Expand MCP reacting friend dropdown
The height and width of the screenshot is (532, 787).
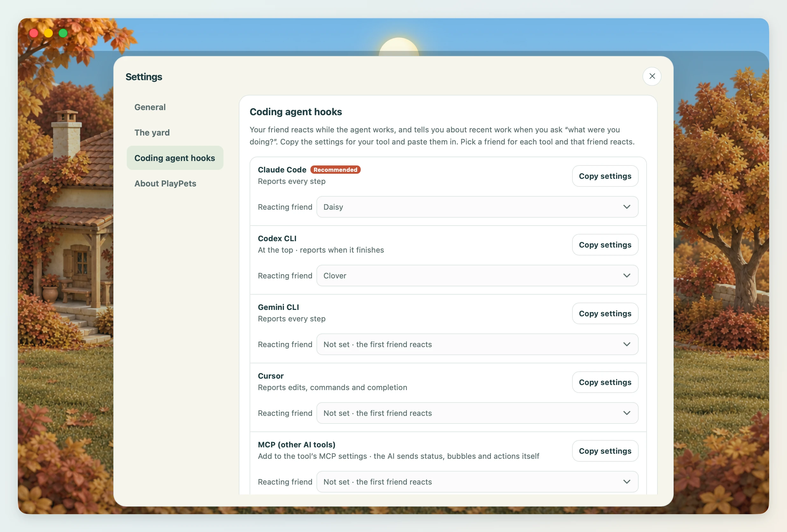pos(477,482)
